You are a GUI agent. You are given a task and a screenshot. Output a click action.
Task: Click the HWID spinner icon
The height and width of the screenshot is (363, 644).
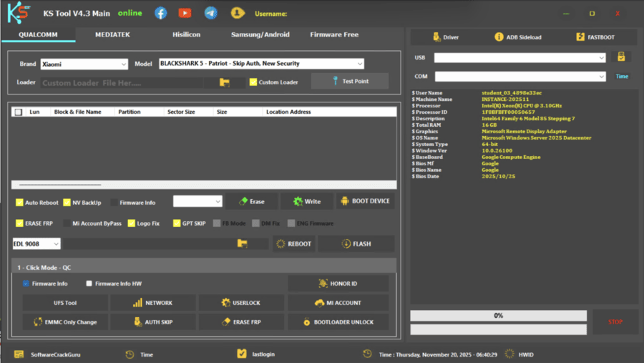[x=509, y=354]
